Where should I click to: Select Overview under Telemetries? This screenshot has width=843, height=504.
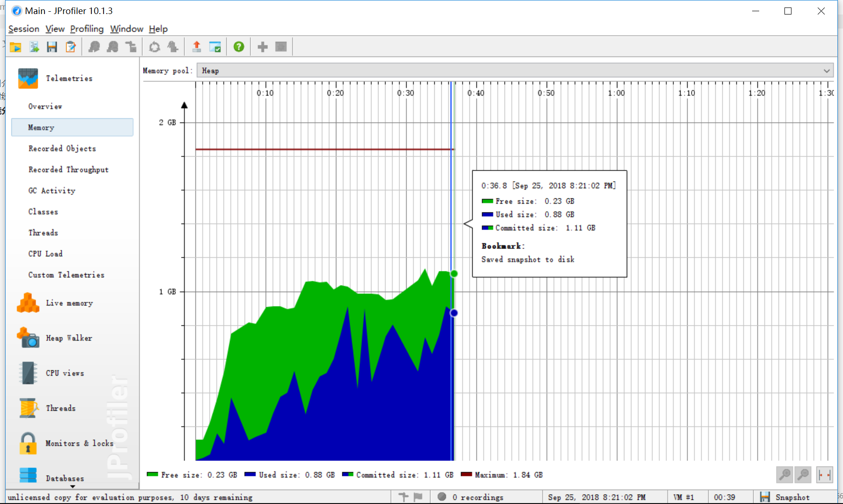pyautogui.click(x=45, y=106)
